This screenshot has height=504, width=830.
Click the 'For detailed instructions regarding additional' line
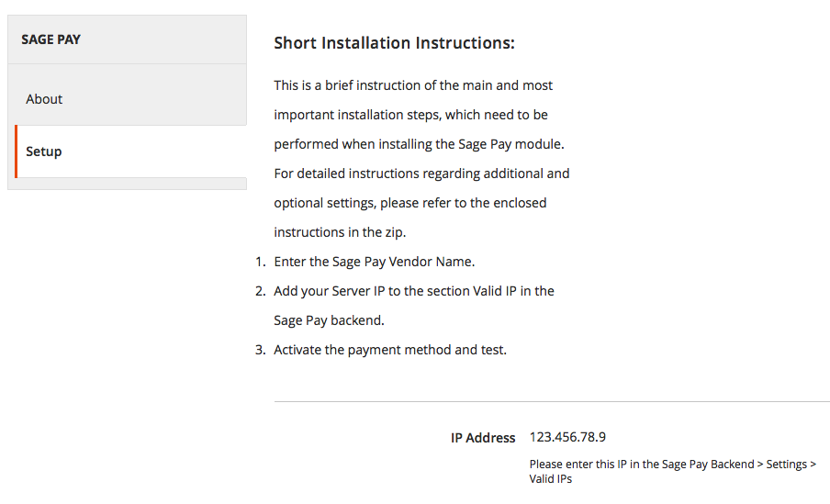(x=421, y=174)
